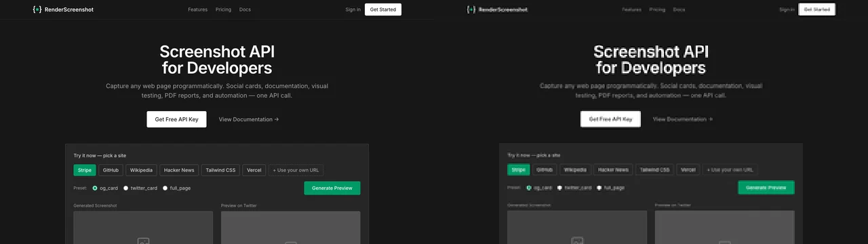The width and height of the screenshot is (868, 244).
Task: Click Get Free API Key on the blurred page
Action: (610, 119)
